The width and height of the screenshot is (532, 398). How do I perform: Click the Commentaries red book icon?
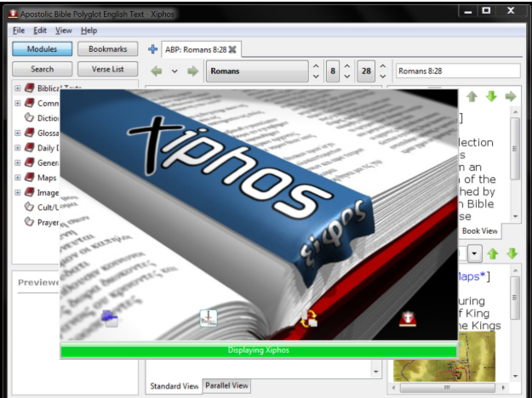[x=30, y=103]
